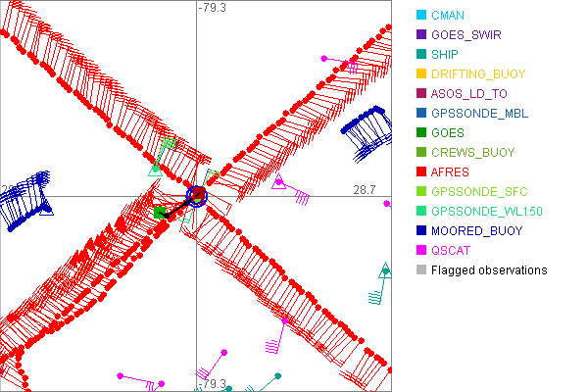This screenshot has height=392, width=588.
Task: Click the GPSSONDE_WL150 legend label
Action: (486, 212)
